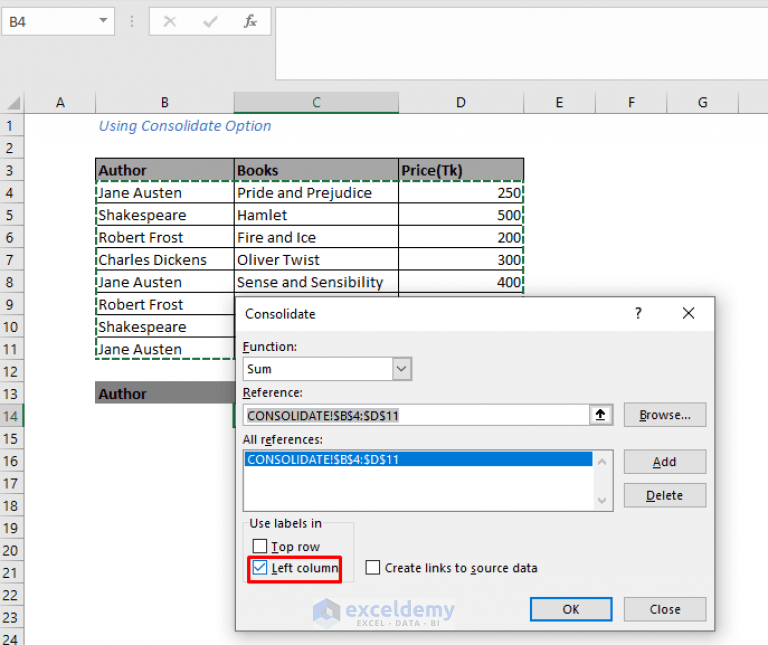Viewport: 768px width, 645px height.
Task: Click the Fire and Ice cell
Action: pyautogui.click(x=316, y=238)
